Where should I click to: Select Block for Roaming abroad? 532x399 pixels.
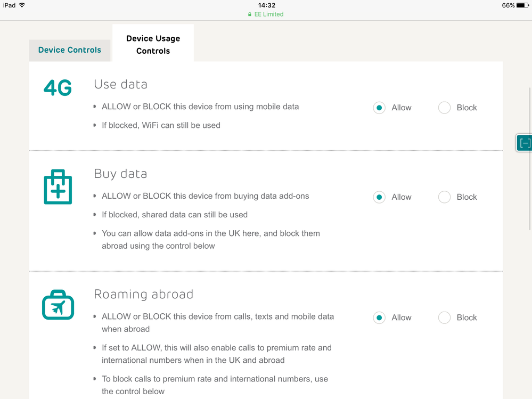click(x=444, y=317)
